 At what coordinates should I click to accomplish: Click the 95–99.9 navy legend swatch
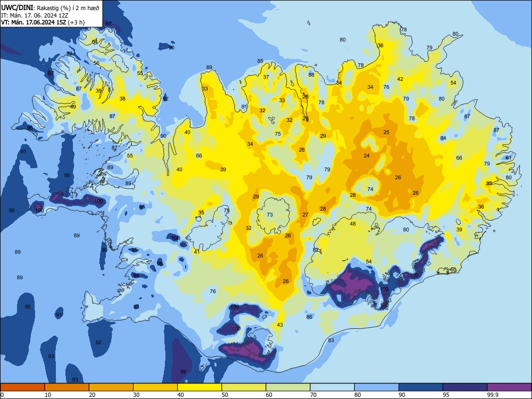pyautogui.click(x=465, y=387)
